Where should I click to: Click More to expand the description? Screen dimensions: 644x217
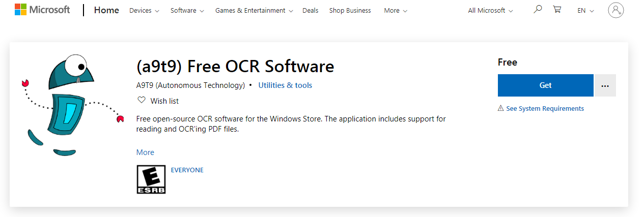[x=145, y=152]
